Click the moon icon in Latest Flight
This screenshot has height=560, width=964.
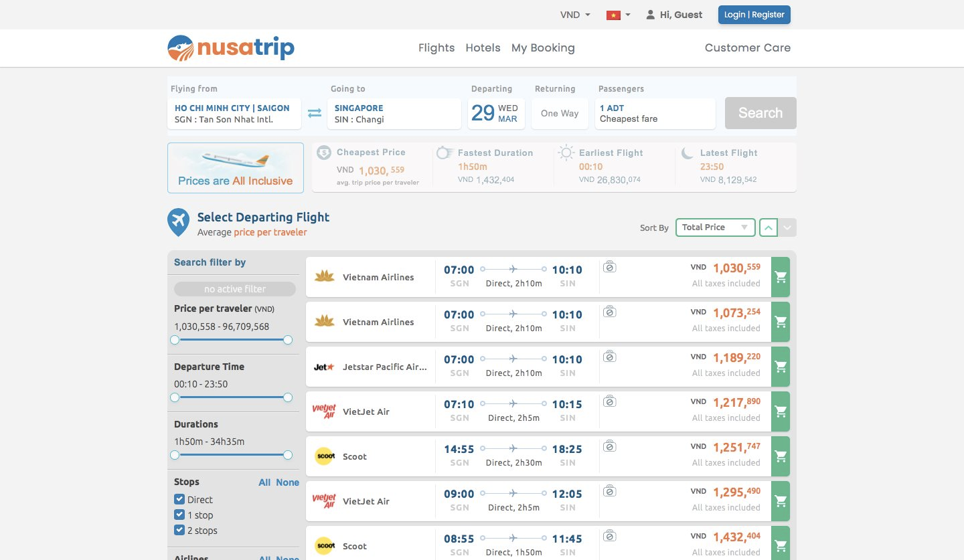click(688, 153)
